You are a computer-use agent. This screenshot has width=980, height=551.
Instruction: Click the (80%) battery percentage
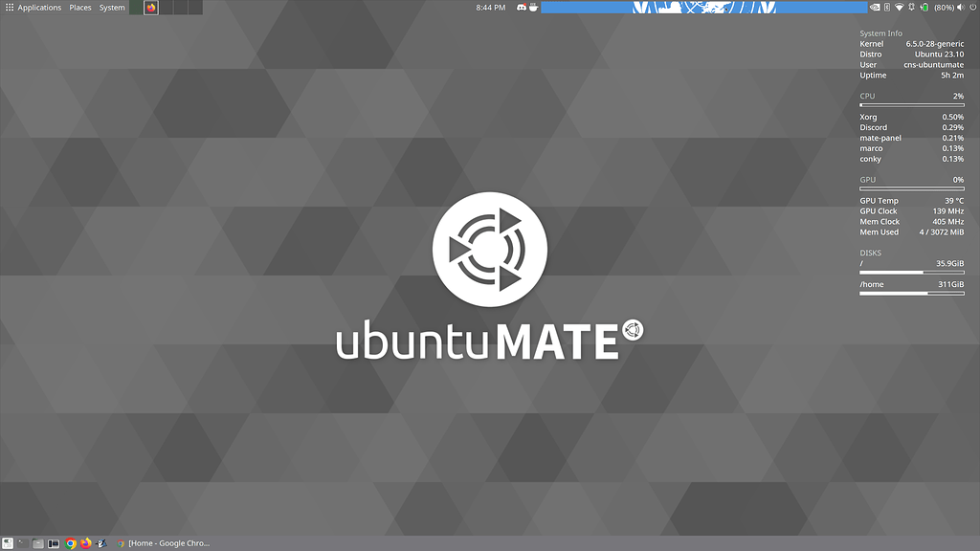944,8
